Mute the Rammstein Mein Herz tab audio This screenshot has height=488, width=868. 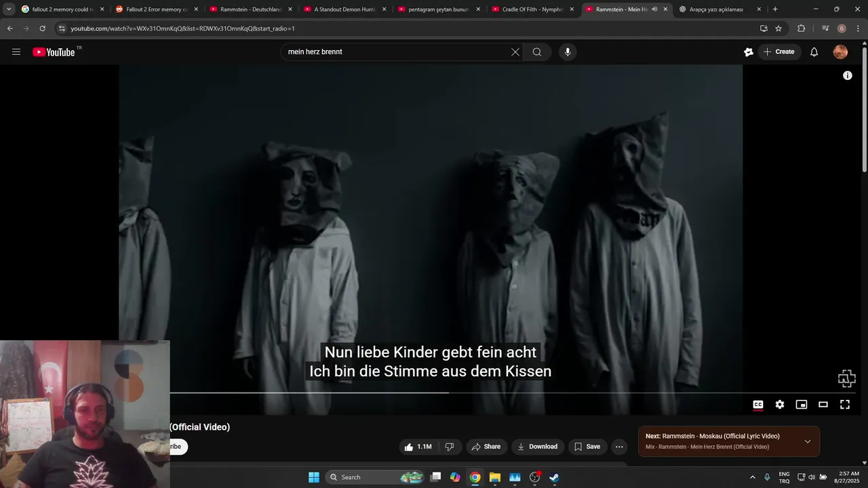[654, 9]
